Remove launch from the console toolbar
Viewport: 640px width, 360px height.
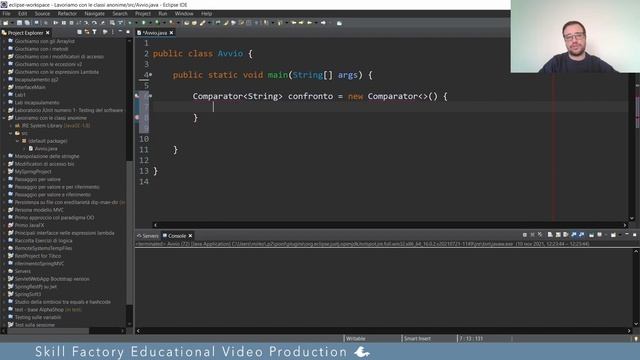532,235
